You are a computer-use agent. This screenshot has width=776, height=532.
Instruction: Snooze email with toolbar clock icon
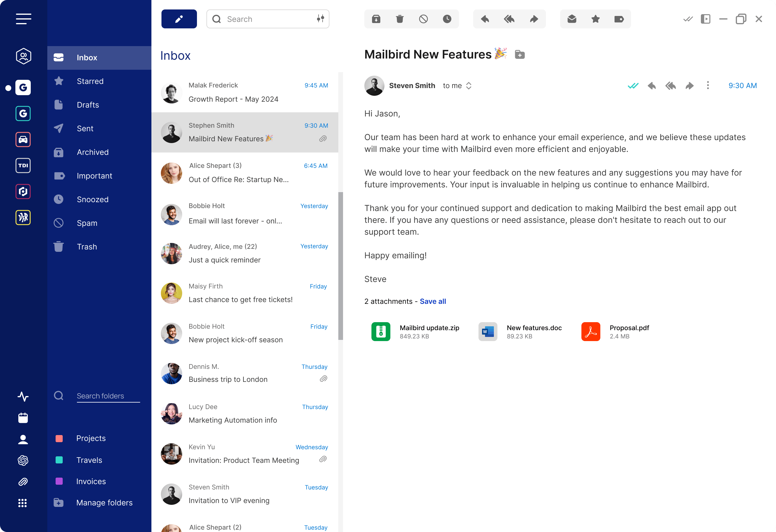coord(447,19)
